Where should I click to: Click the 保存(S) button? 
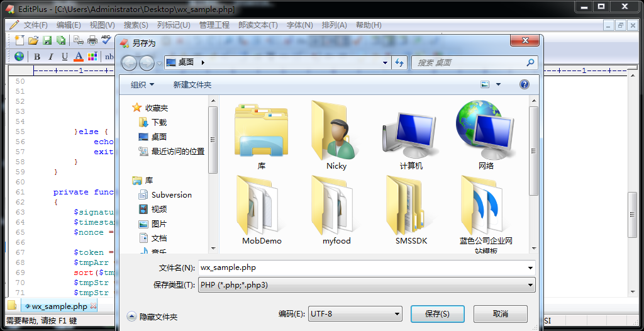(438, 314)
